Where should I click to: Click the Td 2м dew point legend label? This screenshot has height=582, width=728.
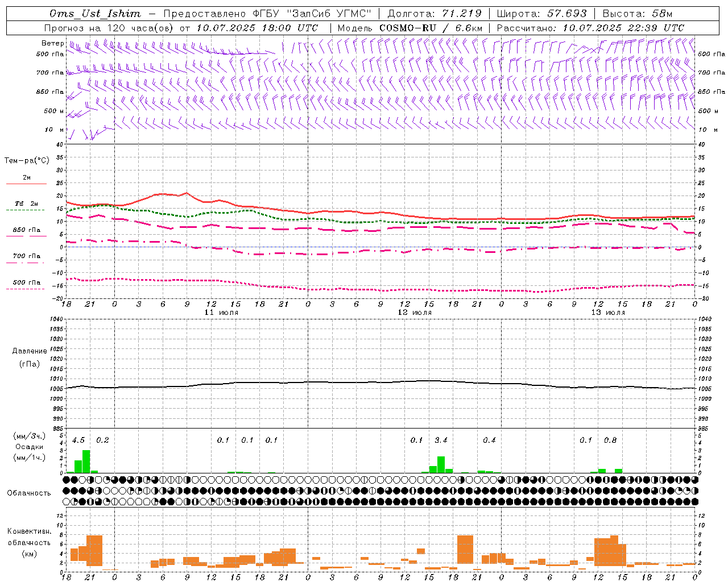pyautogui.click(x=27, y=203)
